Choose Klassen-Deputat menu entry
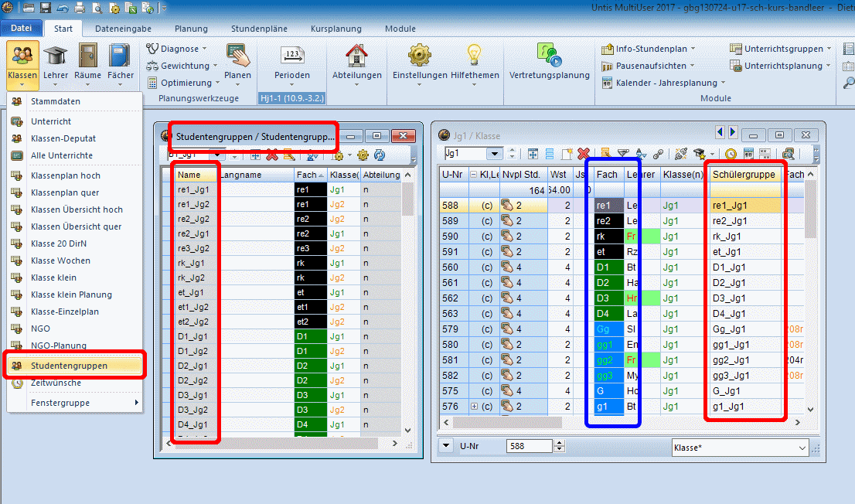The width and height of the screenshot is (855, 504). click(63, 138)
